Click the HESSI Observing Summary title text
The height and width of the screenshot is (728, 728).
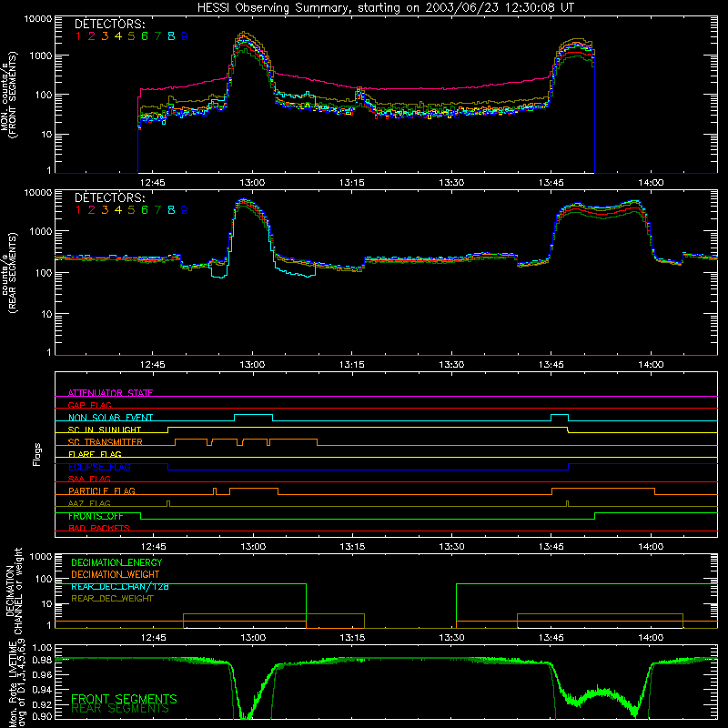click(x=385, y=7)
